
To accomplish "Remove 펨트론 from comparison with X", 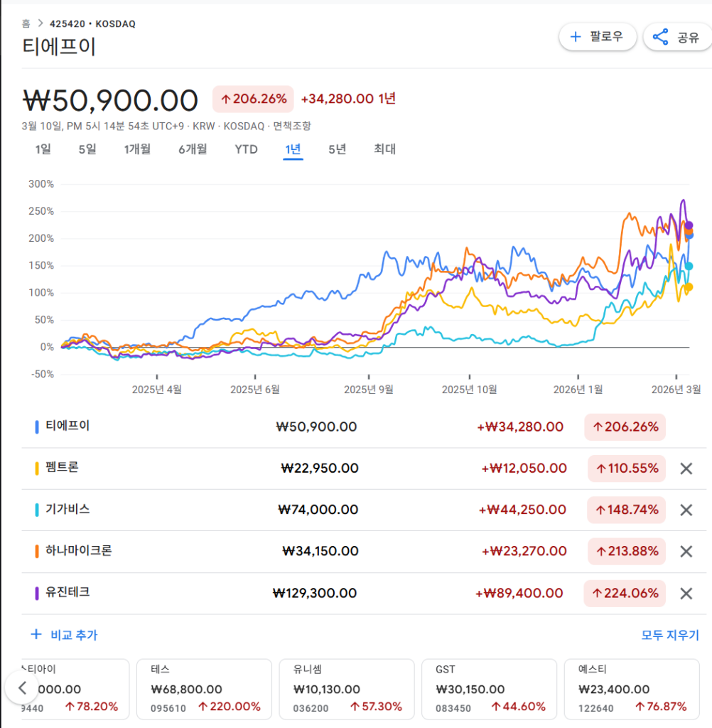I will [686, 469].
